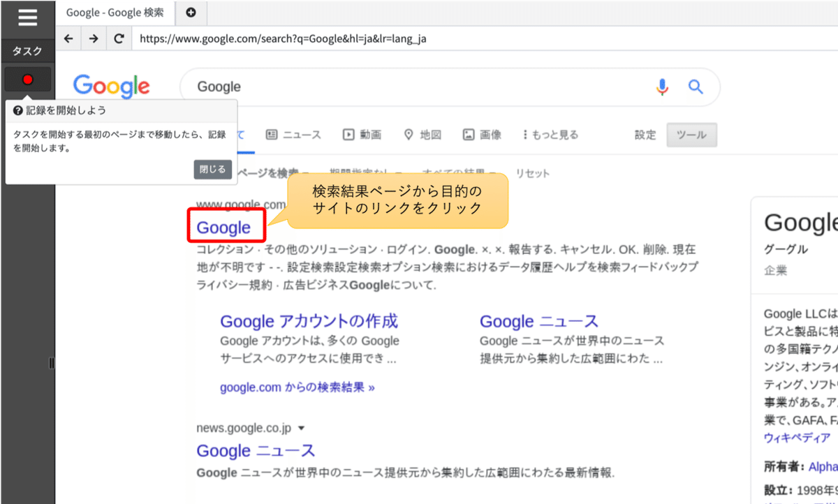Select the 画像 images tab
838x504 pixels.
(482, 135)
